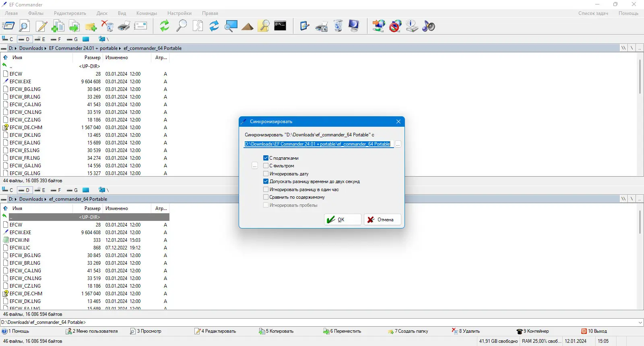Click the synchronize target path input field

coord(318,144)
